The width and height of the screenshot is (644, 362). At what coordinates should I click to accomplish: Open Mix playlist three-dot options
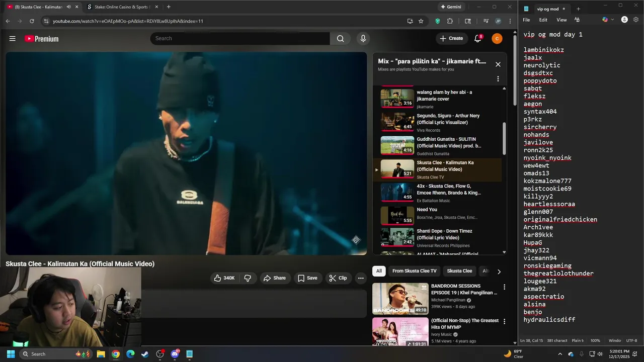pos(498,79)
